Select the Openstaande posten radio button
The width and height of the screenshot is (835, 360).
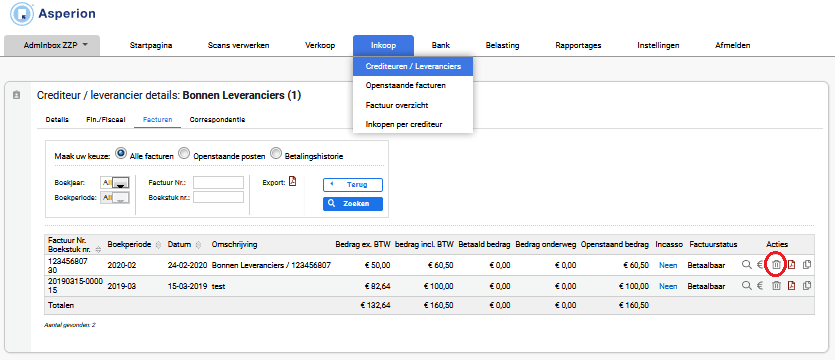click(x=184, y=153)
